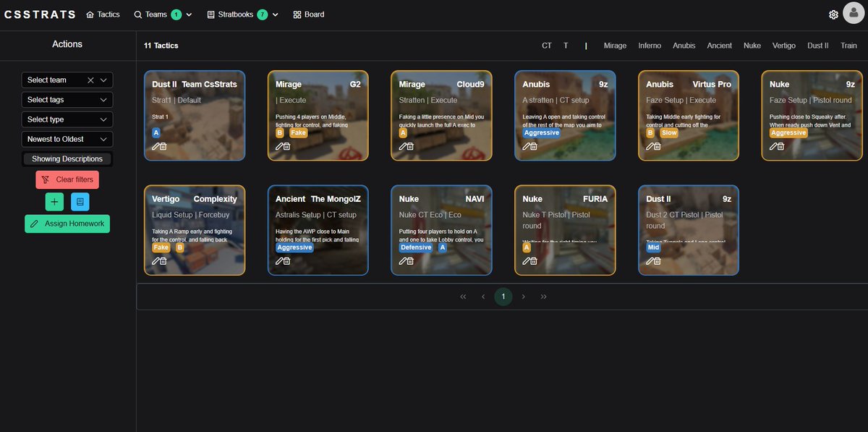868x432 pixels.
Task: Filter tactics by T side
Action: click(566, 46)
